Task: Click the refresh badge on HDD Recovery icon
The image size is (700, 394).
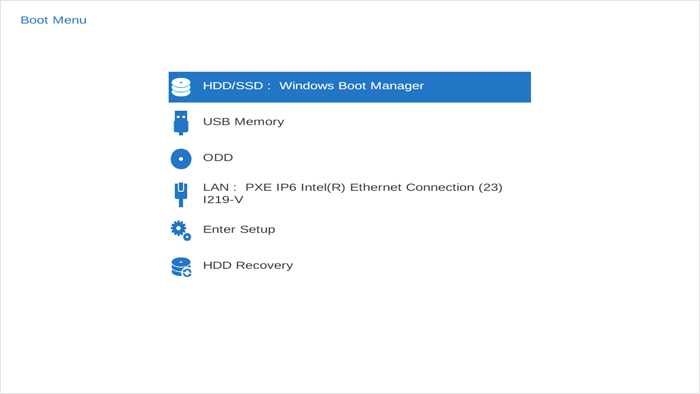Action: coord(187,272)
